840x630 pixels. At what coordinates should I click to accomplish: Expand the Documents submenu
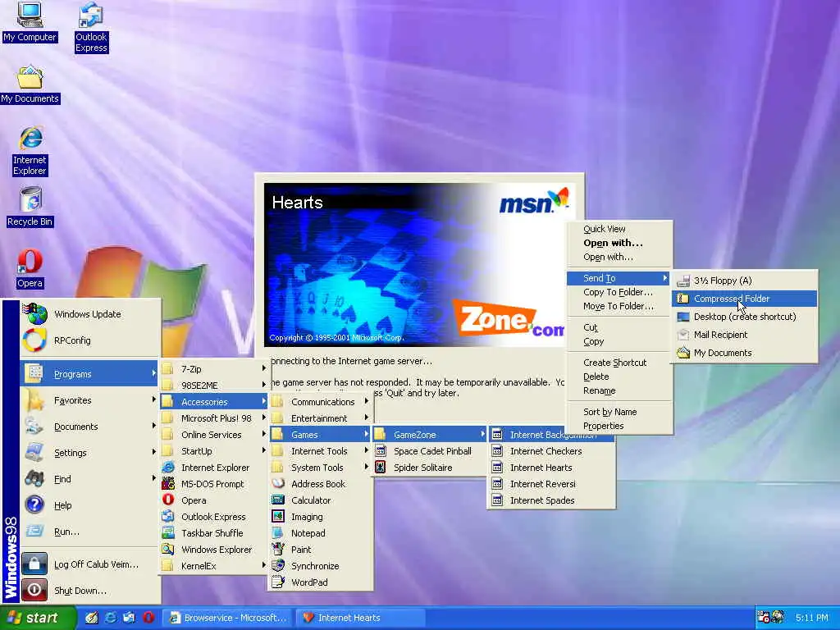click(x=90, y=427)
